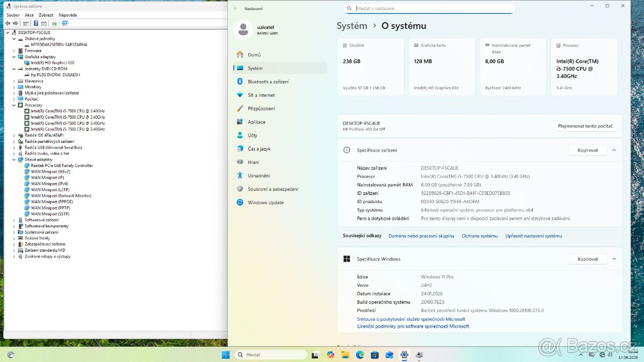Open Bluetooth a zařízení settings
644x362 pixels.
280,82
